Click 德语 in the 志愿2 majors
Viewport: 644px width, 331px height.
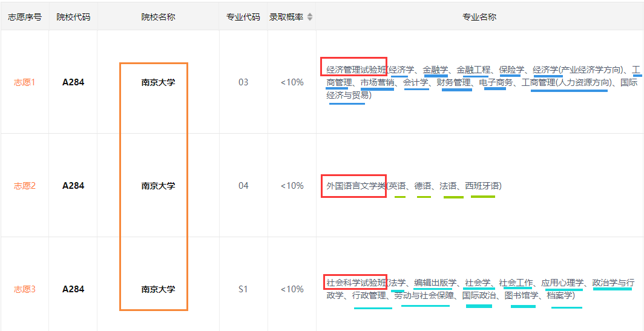422,186
